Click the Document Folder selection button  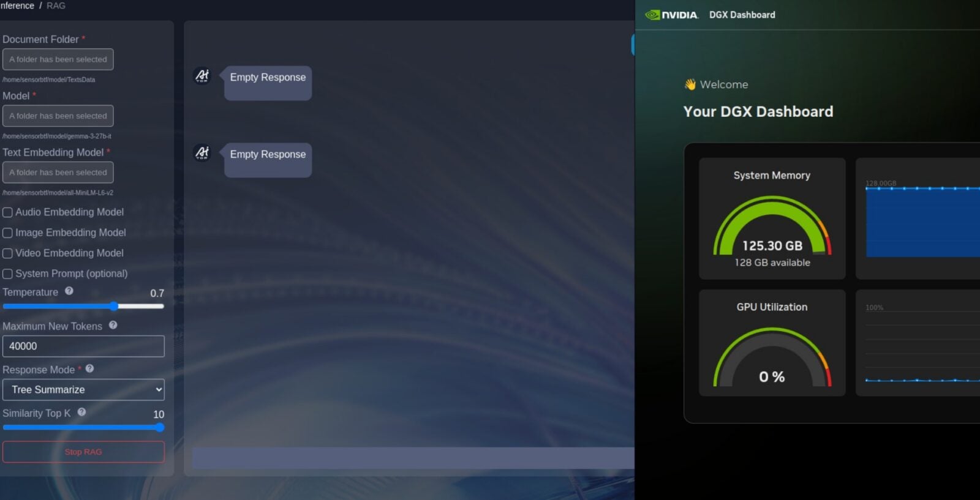[x=58, y=59]
